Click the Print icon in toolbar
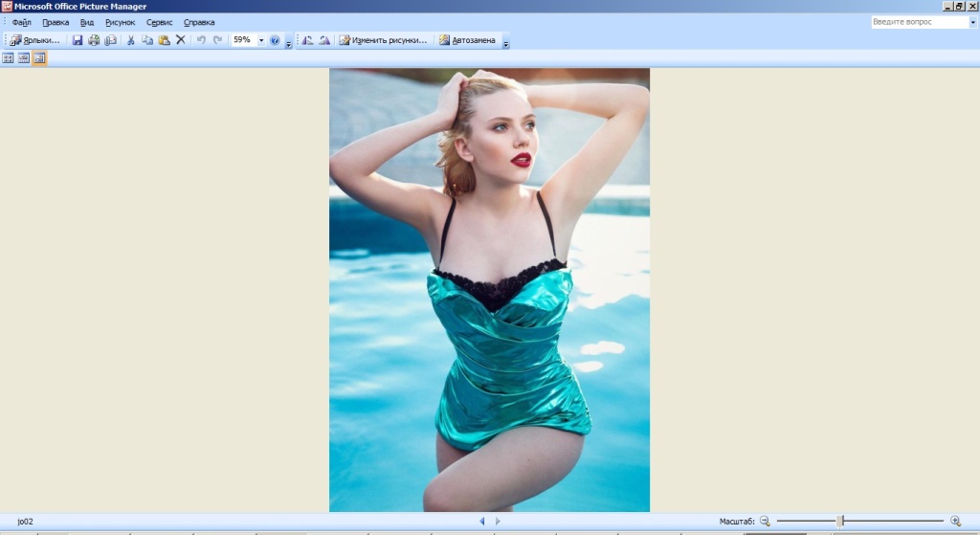 click(94, 40)
